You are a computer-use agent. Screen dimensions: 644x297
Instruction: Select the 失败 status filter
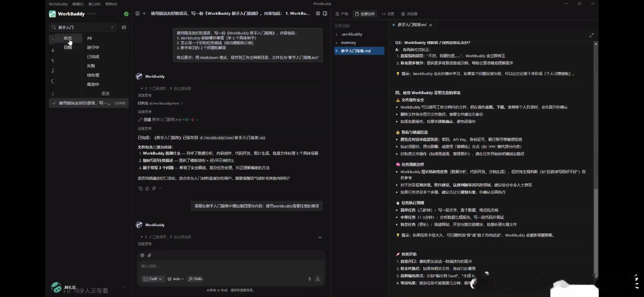pyautogui.click(x=91, y=66)
